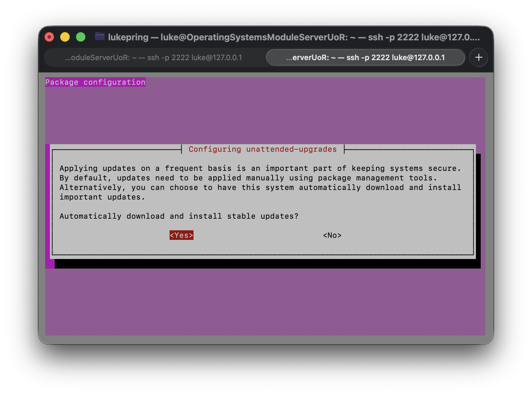Select <No> to decline automatic updates
Viewport: 532px width, 395px height.
pos(332,235)
